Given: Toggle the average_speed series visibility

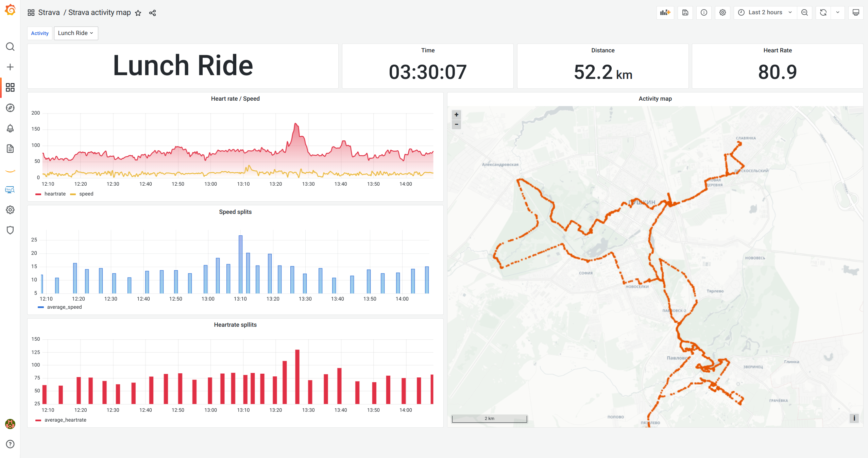Looking at the screenshot, I should tap(64, 307).
